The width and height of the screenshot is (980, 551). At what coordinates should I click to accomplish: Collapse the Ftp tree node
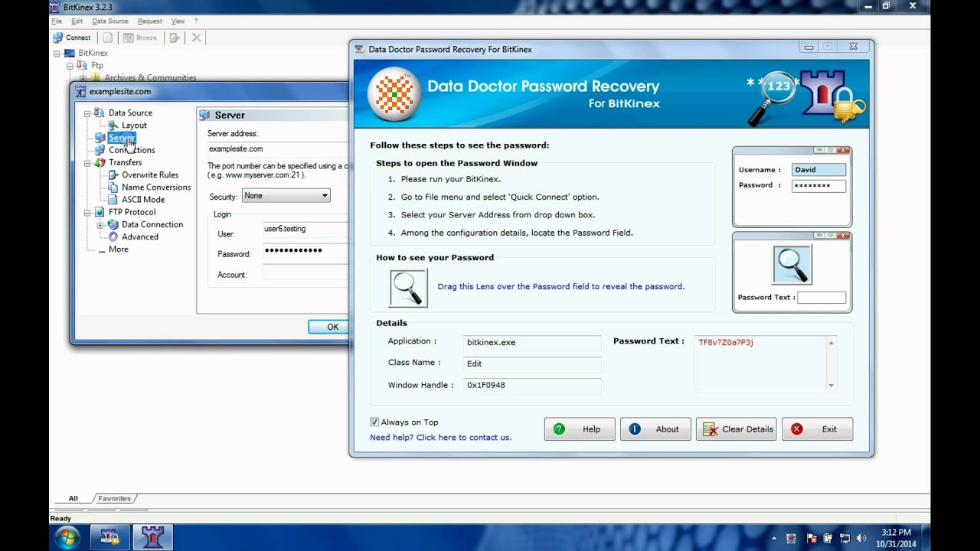coord(69,66)
